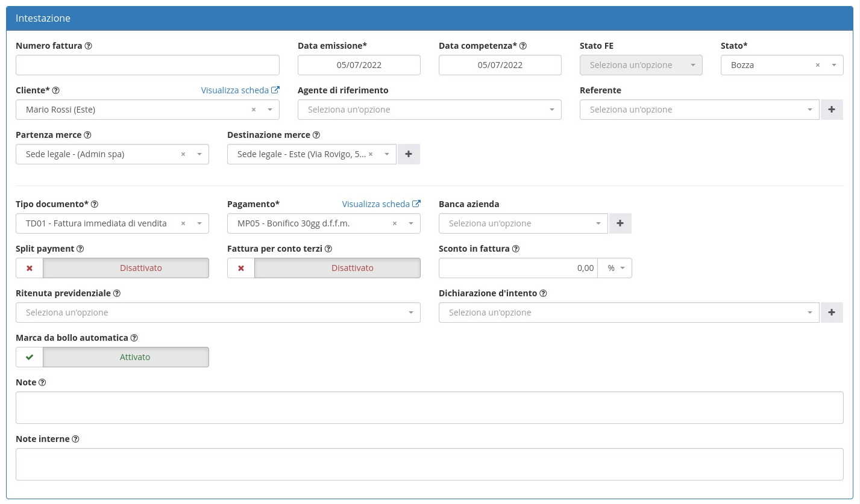Screen dimensions: 860x504
Task: Clear the Cliente Mario Rossi selection
Action: tap(254, 110)
